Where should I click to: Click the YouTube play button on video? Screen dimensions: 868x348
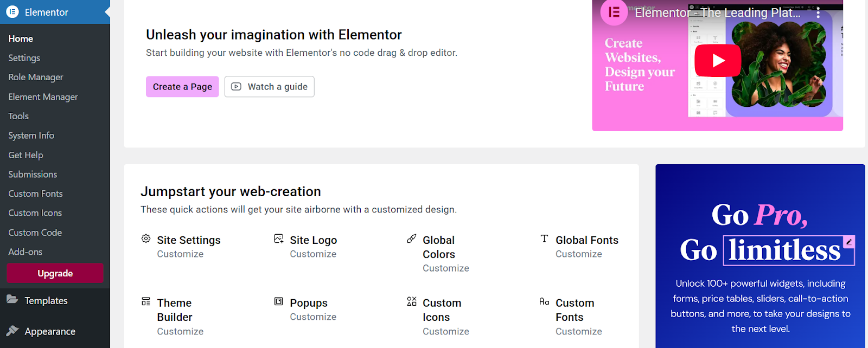click(x=718, y=60)
